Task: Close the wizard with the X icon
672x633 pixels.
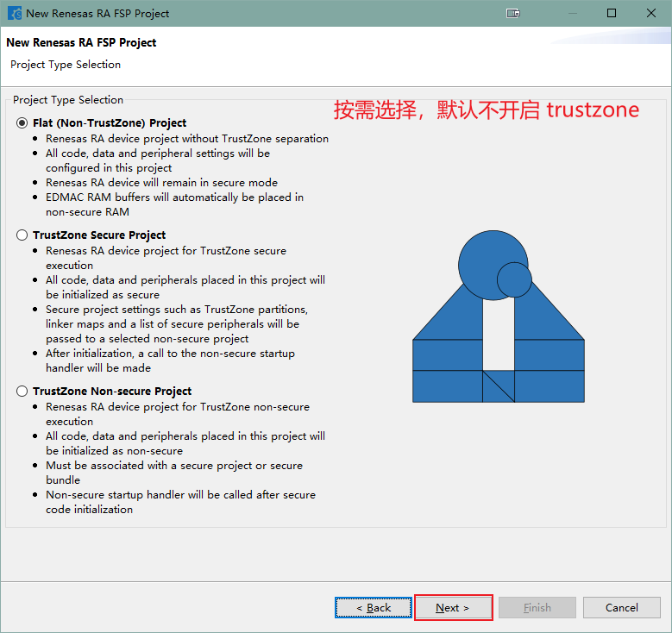Action: click(x=651, y=13)
